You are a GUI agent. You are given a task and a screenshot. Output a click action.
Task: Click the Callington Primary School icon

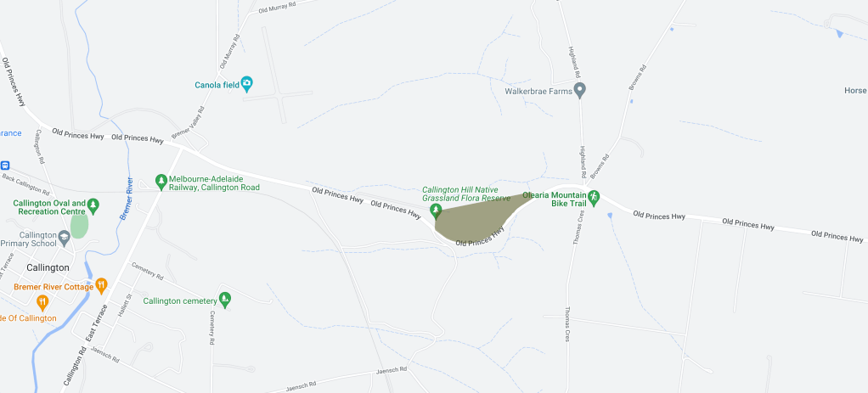tap(65, 238)
